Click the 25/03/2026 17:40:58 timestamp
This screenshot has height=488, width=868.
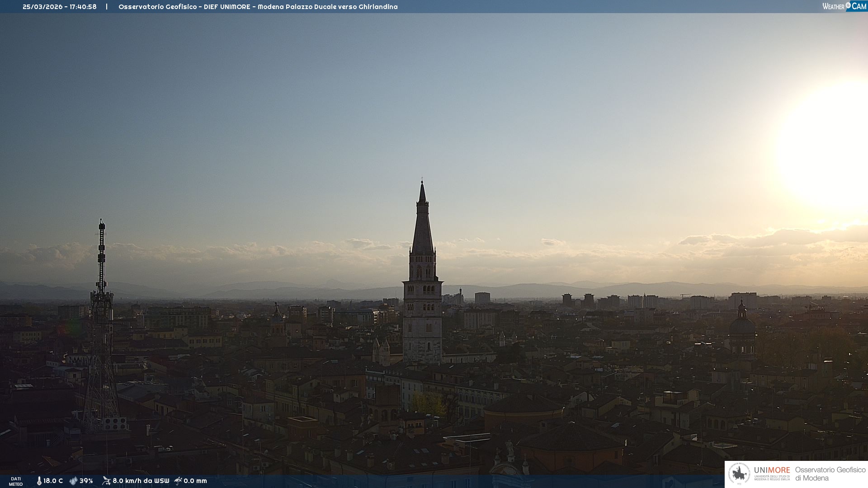(x=59, y=7)
